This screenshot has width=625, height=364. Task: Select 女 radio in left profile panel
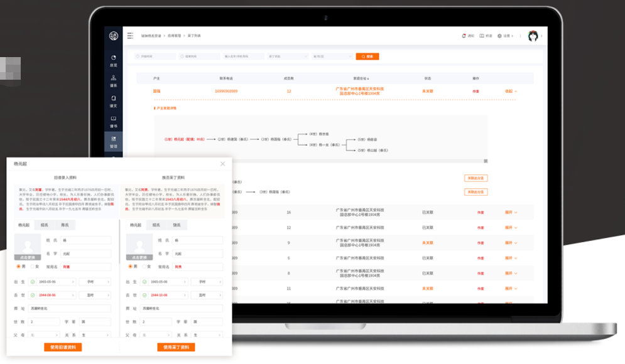[32, 267]
